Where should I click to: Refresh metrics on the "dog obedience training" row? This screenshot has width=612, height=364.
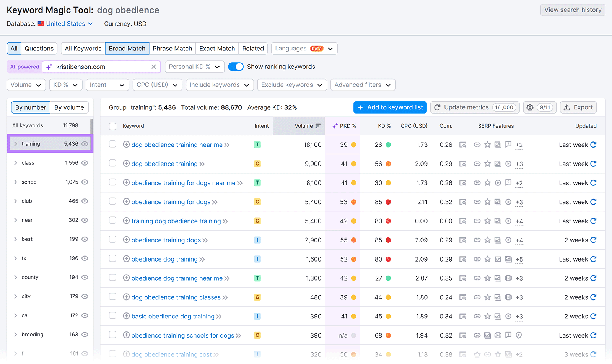[x=592, y=164]
